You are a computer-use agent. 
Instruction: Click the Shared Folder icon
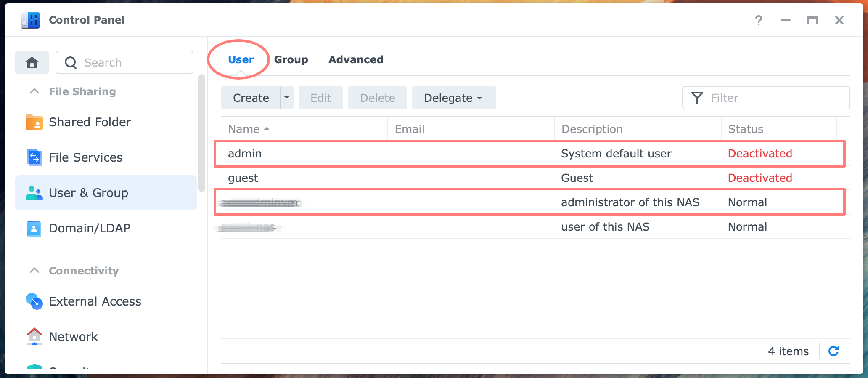[x=34, y=122]
